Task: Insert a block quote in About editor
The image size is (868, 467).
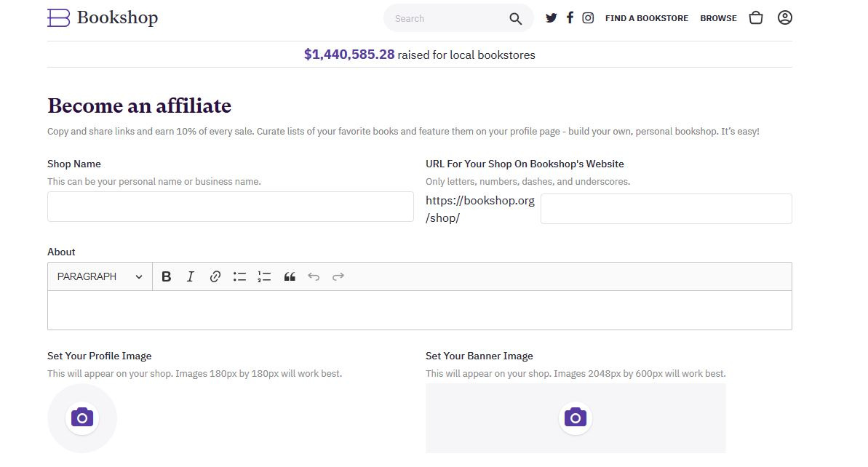Action: click(x=290, y=276)
